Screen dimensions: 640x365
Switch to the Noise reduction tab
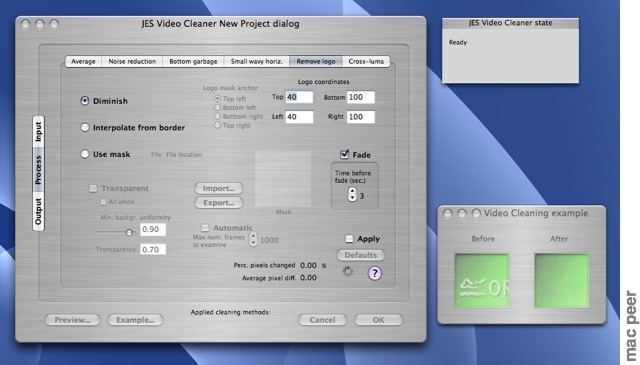tap(132, 61)
